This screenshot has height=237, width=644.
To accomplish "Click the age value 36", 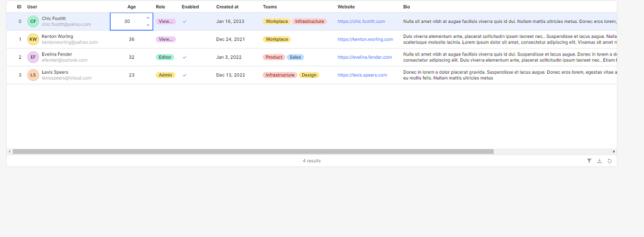I will pyautogui.click(x=132, y=39).
